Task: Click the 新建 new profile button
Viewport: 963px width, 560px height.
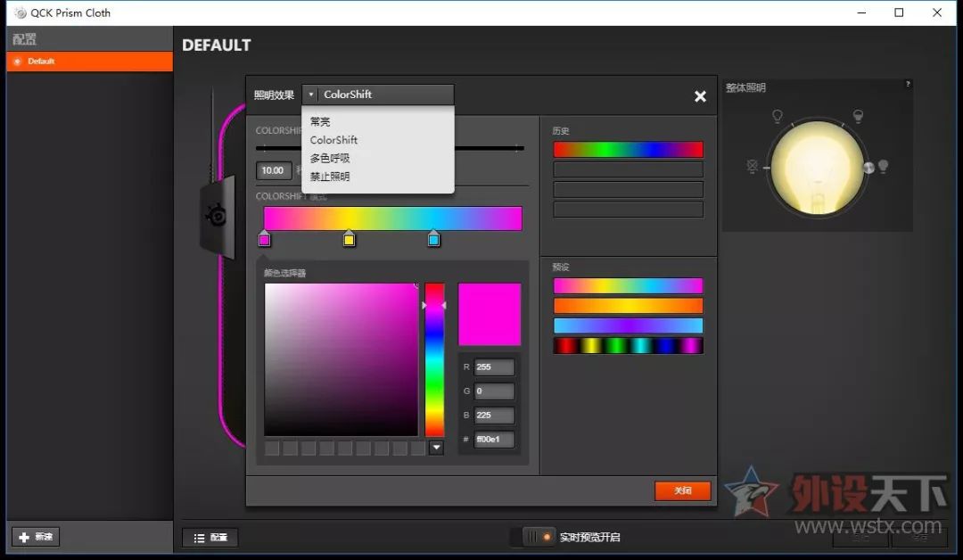Action: [36, 538]
